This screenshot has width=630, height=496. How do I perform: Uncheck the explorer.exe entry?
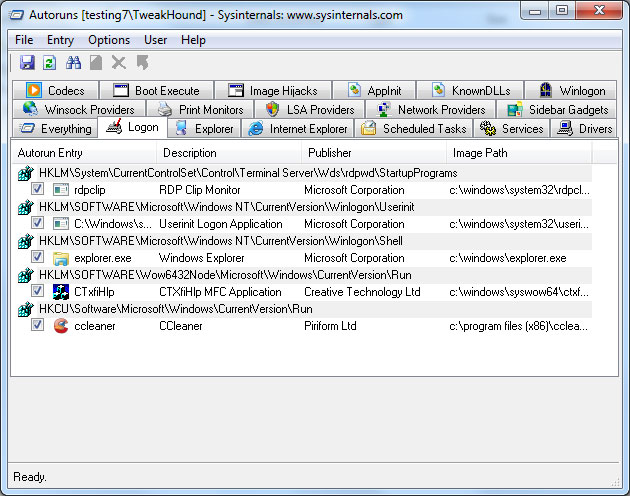pyautogui.click(x=37, y=256)
